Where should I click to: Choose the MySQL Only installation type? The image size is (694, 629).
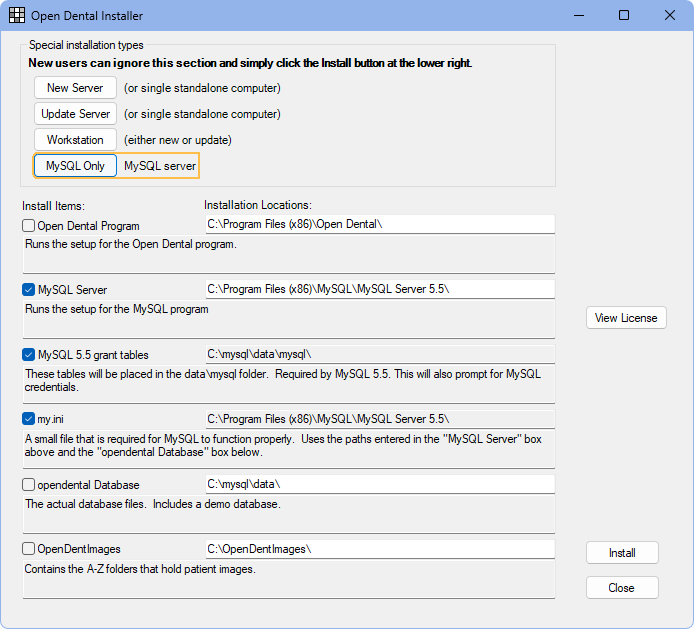coord(75,166)
